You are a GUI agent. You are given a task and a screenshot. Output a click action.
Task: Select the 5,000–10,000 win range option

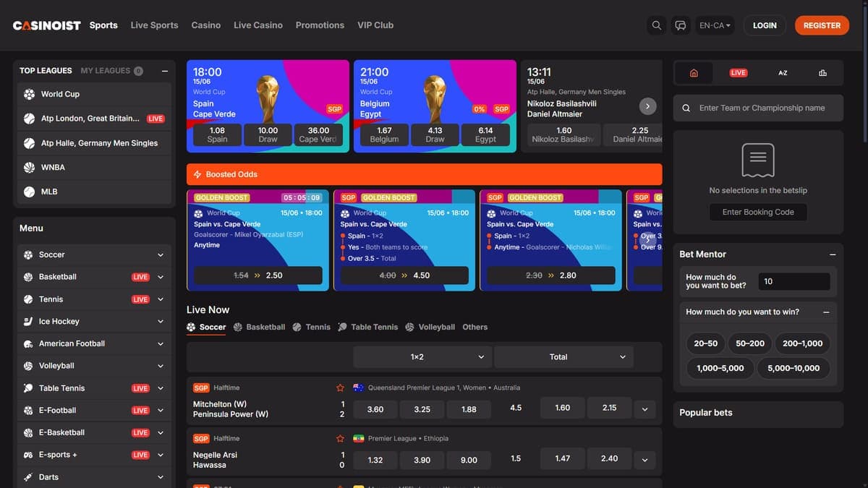click(793, 368)
